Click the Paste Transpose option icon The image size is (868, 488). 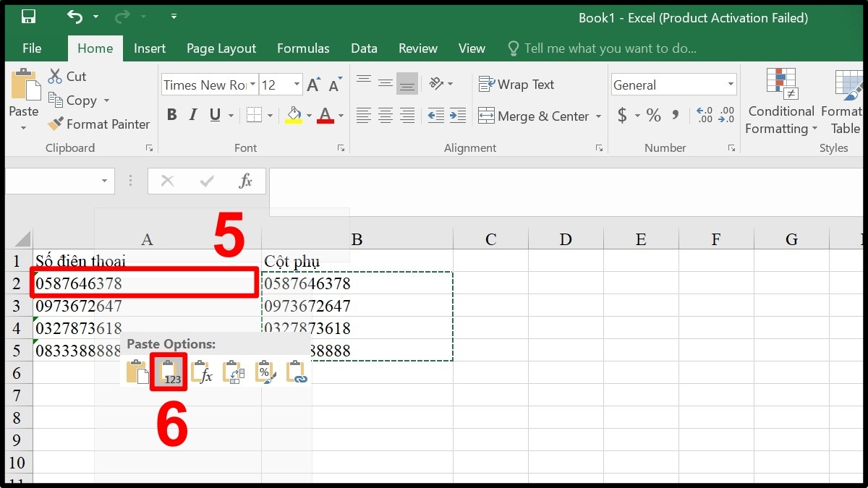click(x=234, y=372)
